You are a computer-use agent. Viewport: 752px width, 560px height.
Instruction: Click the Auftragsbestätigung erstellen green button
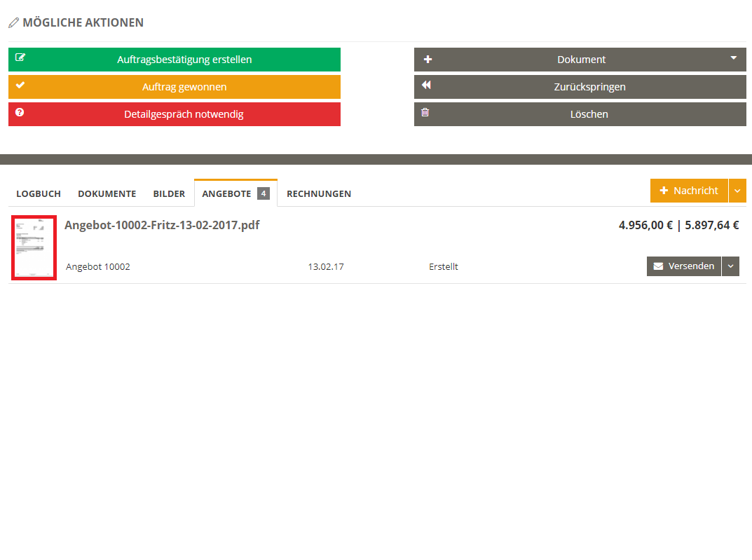pyautogui.click(x=174, y=60)
